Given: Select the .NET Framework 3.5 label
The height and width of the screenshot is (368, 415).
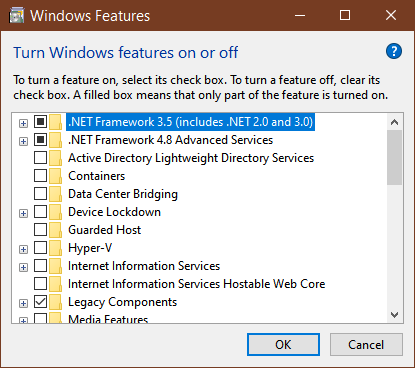Looking at the screenshot, I should 191,122.
